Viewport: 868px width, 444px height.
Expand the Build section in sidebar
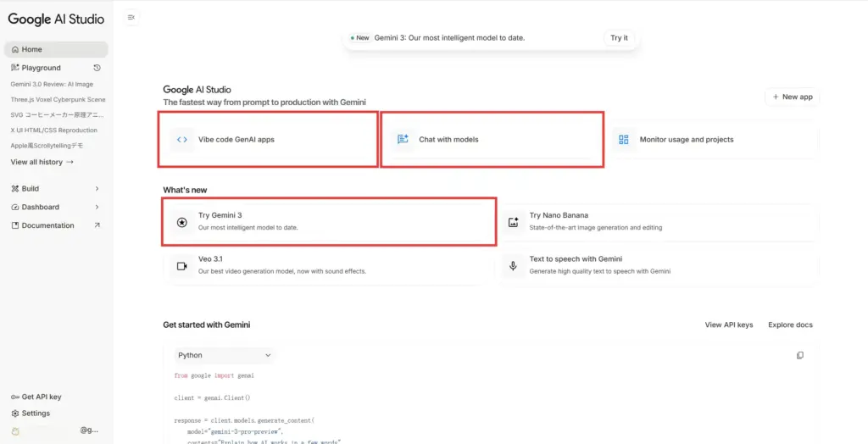point(55,188)
